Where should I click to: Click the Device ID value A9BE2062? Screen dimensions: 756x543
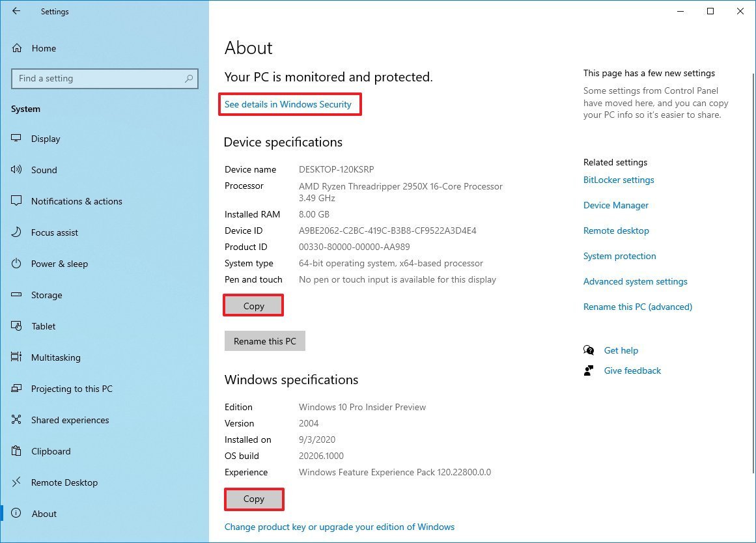pyautogui.click(x=387, y=230)
